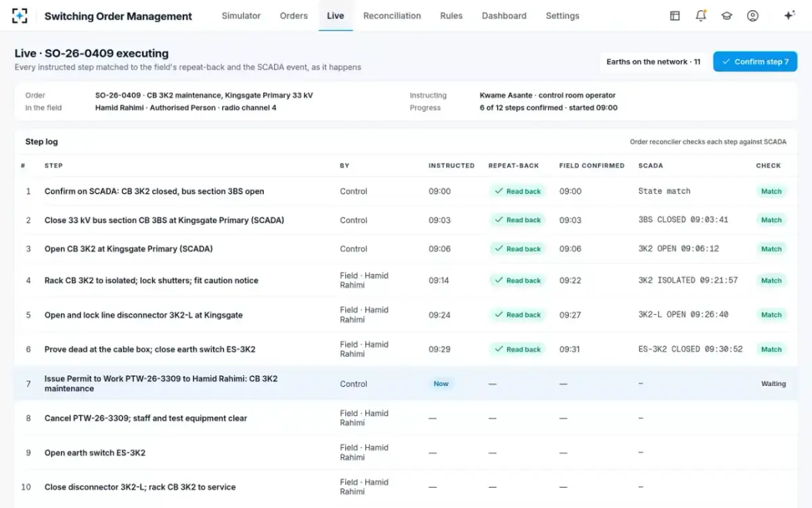812x508 pixels.
Task: Open the user profile icon
Action: tap(752, 16)
